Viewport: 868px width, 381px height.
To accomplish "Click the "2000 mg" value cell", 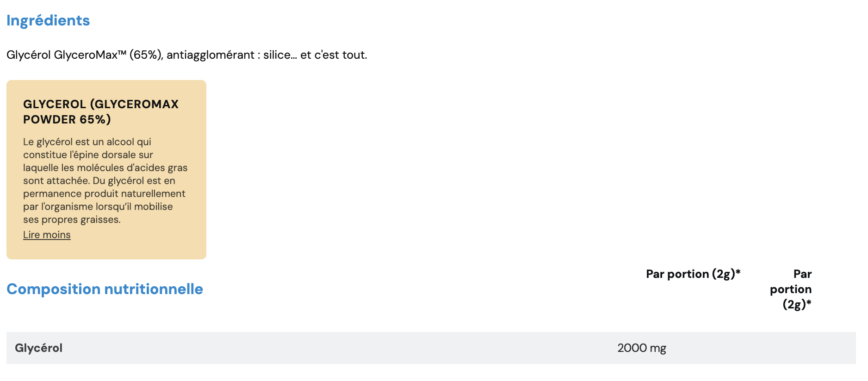I will coord(641,348).
